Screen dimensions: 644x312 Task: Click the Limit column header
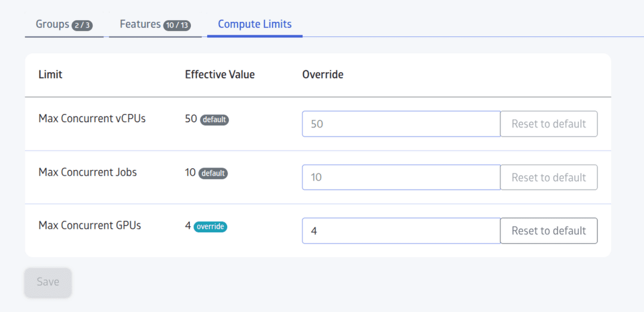coord(50,75)
